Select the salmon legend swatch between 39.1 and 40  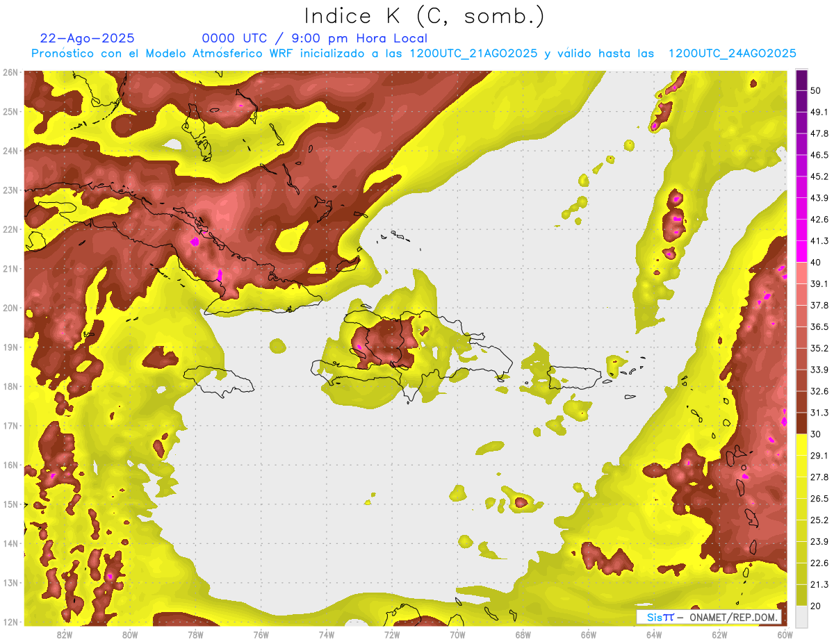(x=802, y=273)
